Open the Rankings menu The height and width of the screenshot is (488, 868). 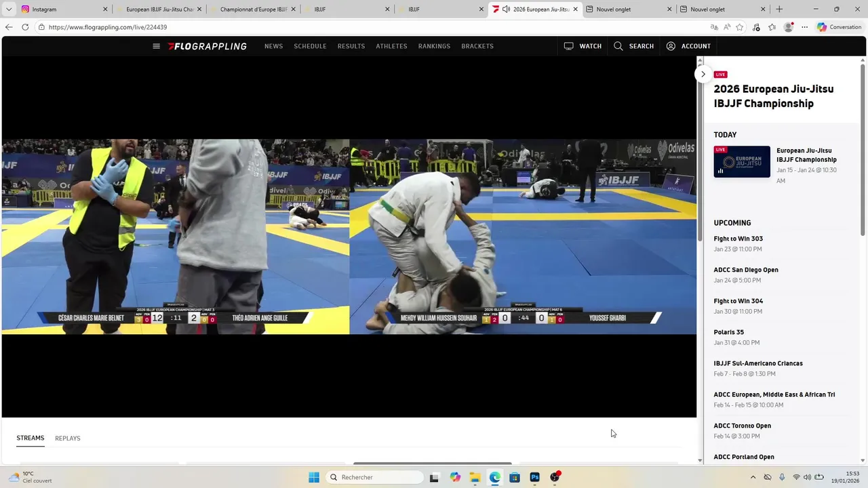coord(434,46)
